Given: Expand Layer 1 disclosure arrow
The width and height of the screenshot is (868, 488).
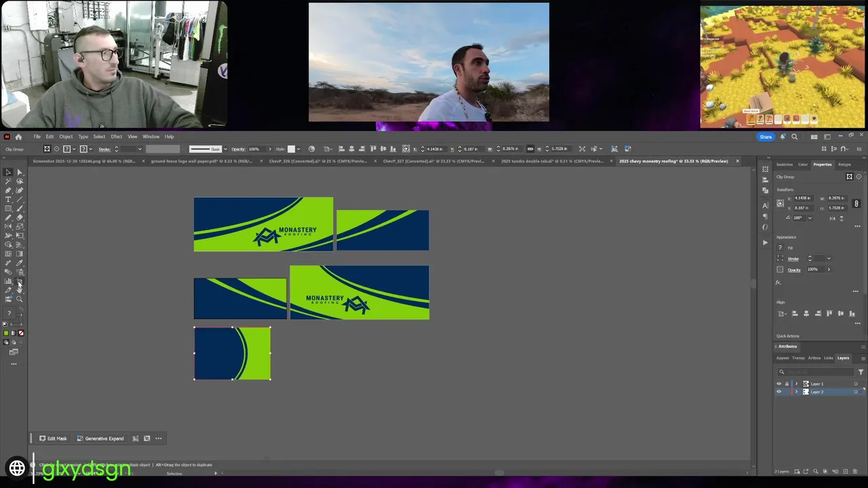Looking at the screenshot, I should tap(797, 384).
